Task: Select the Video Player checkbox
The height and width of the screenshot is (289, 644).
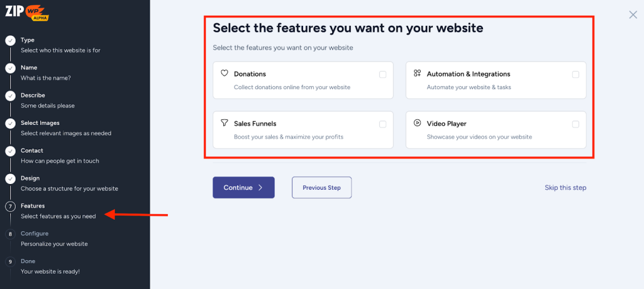Action: pos(575,124)
